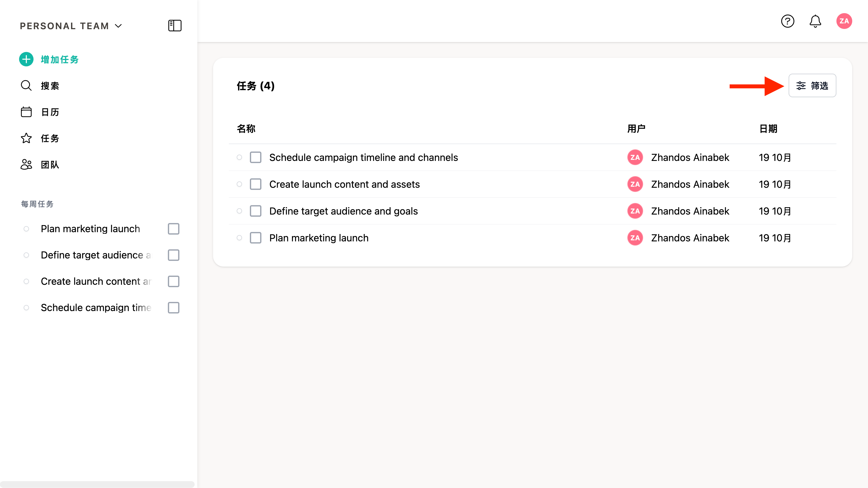868x488 pixels.
Task: Check the 'Schedule campaign timeline and channels' checkbox
Action: coord(255,157)
